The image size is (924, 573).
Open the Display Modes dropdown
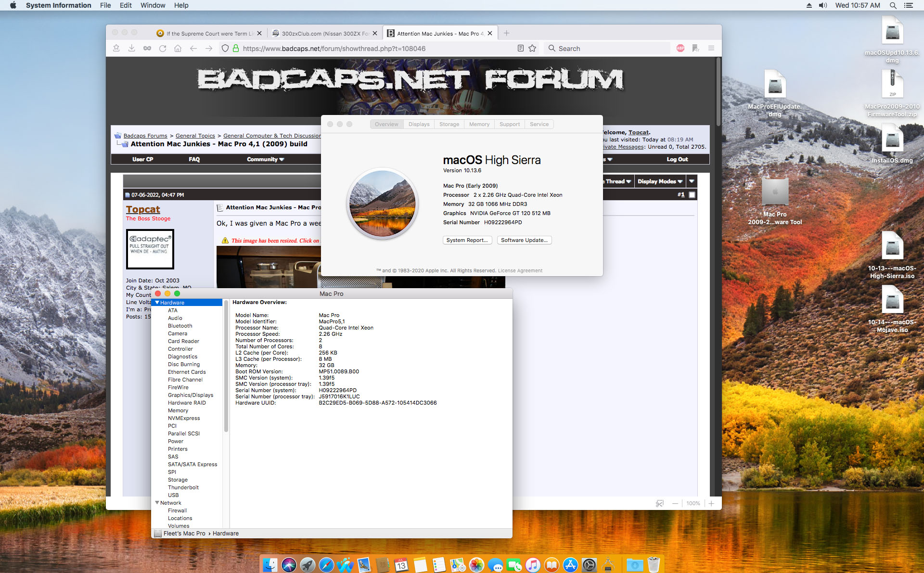pos(660,181)
